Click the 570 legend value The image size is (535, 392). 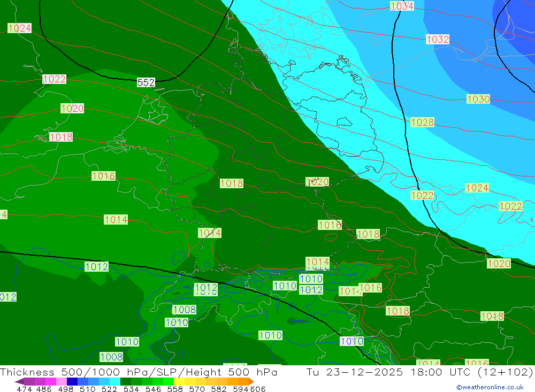point(197,389)
